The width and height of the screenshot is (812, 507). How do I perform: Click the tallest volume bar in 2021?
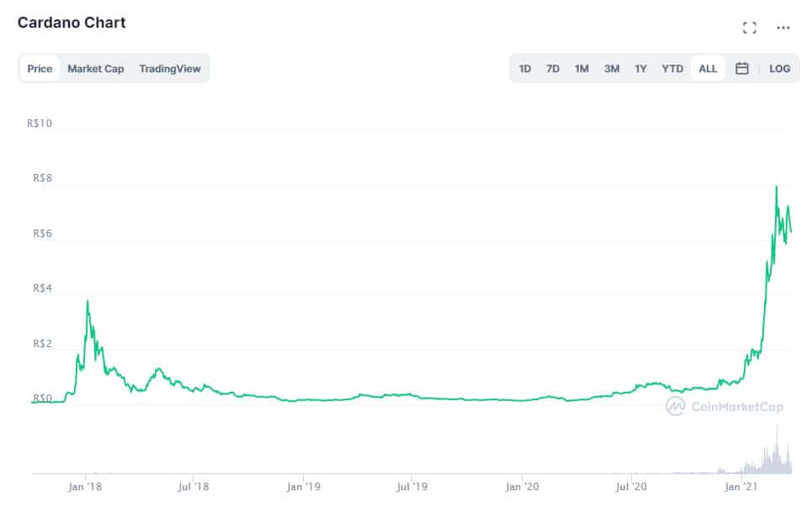click(x=777, y=448)
